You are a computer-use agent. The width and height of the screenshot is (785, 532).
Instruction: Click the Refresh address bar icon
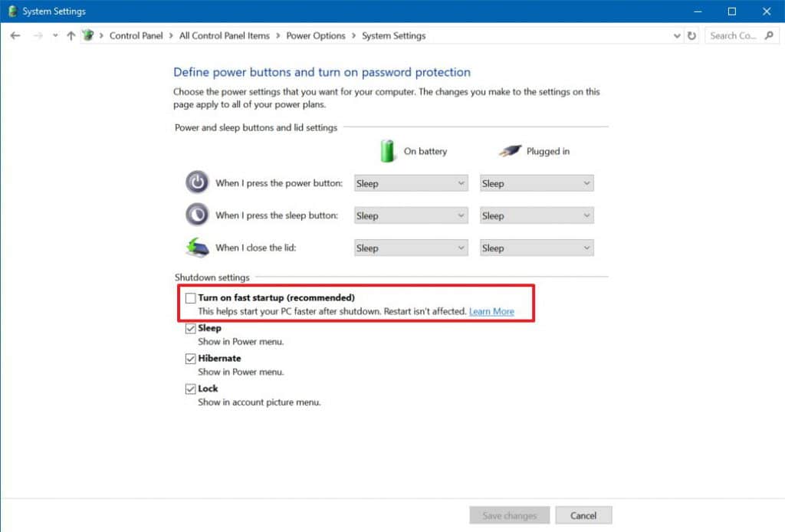[x=691, y=36]
